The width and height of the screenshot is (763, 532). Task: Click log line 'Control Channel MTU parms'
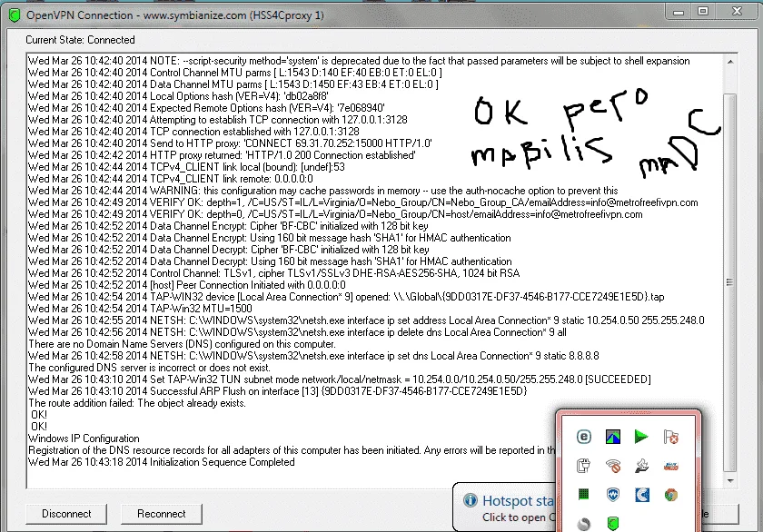tap(235, 73)
